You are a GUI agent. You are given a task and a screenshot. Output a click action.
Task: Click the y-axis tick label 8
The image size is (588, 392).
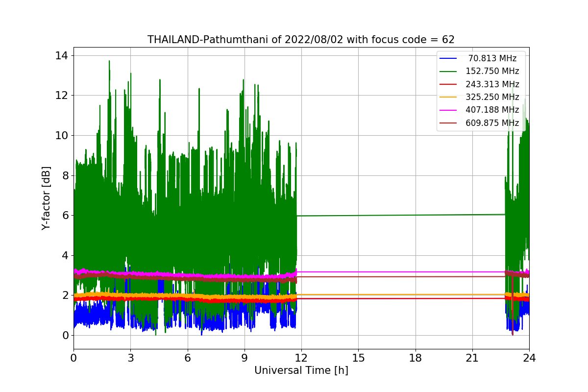point(65,175)
